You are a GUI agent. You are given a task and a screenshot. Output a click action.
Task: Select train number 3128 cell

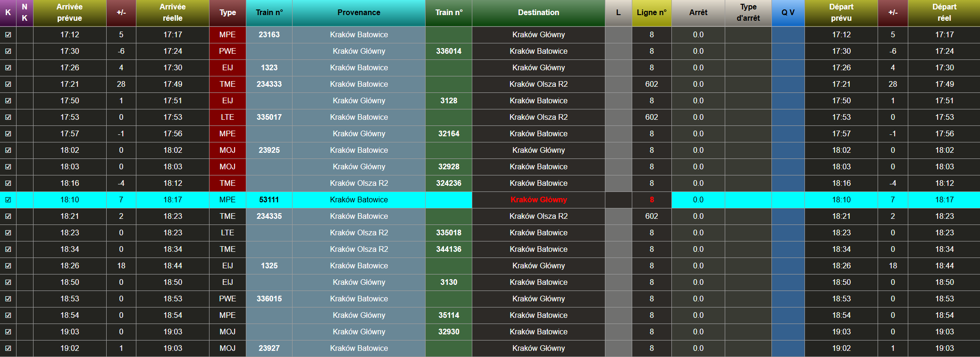tap(449, 100)
